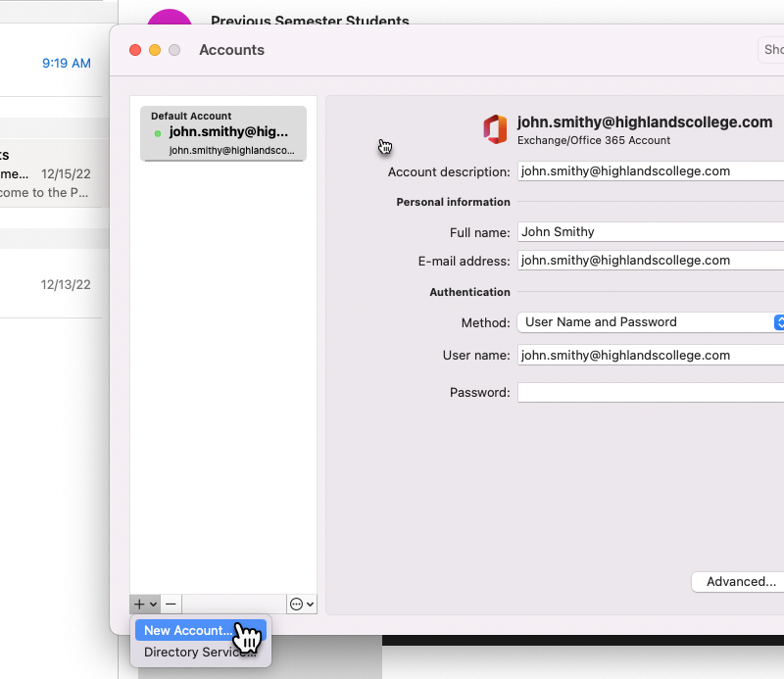The height and width of the screenshot is (679, 784).
Task: Click the Office 365 account logo icon
Action: tap(496, 128)
